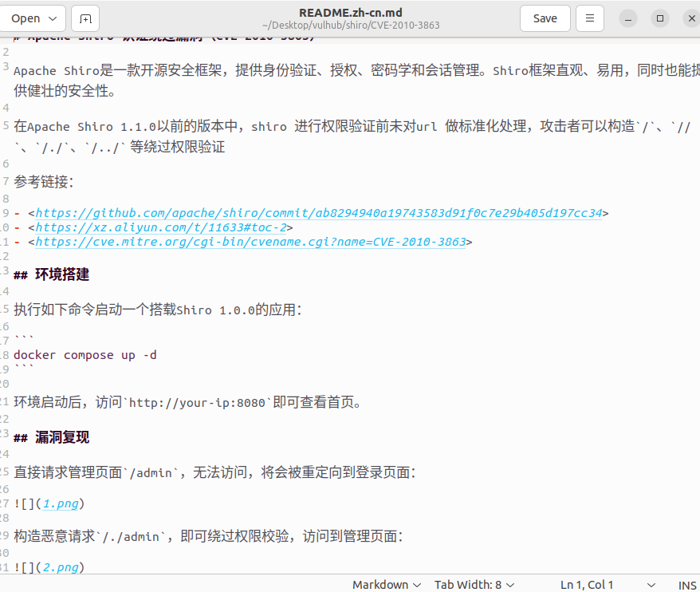
Task: Minimize the editor window
Action: [628, 18]
